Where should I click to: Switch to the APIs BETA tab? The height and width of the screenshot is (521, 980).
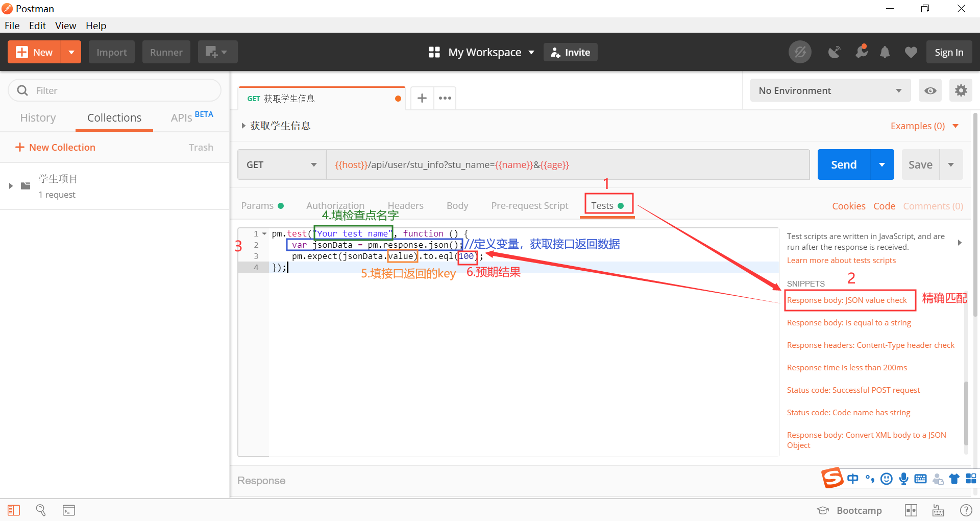pyautogui.click(x=192, y=117)
